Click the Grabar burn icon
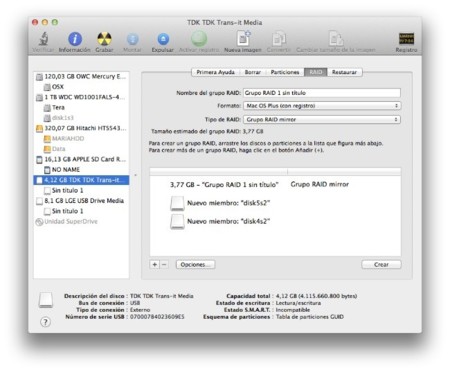The width and height of the screenshot is (450, 372). tap(104, 39)
